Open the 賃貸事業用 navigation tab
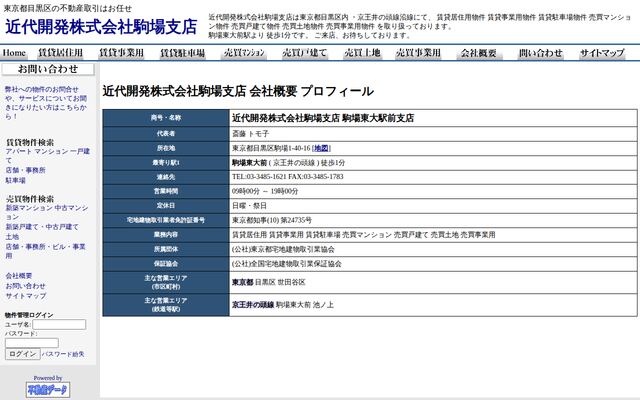This screenshot has width=640, height=400. click(122, 53)
